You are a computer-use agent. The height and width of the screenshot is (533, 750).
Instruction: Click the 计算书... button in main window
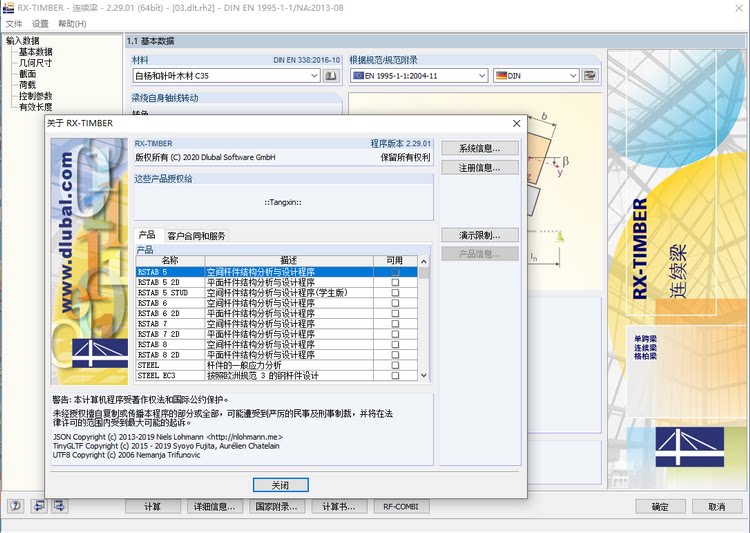pyautogui.click(x=339, y=506)
